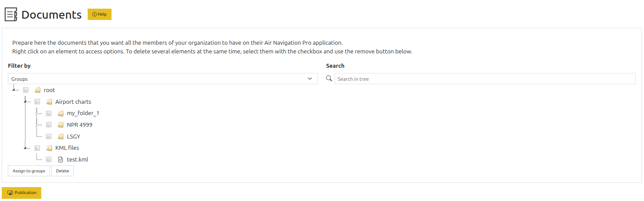
Task: Click the NPR 4999 folder icon
Action: (61, 125)
